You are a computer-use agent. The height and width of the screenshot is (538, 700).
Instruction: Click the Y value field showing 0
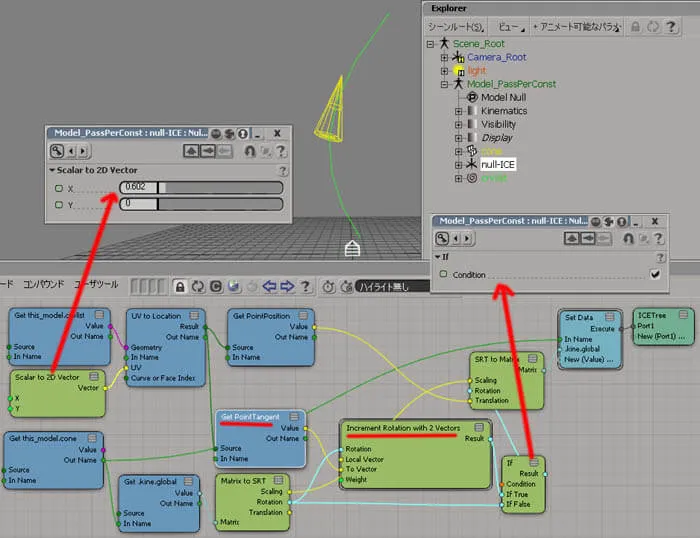click(x=139, y=204)
